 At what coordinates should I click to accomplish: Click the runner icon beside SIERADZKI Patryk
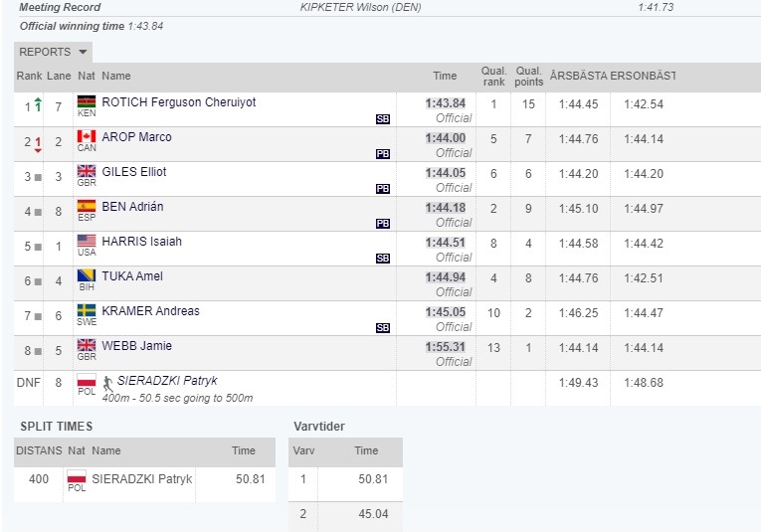[107, 381]
